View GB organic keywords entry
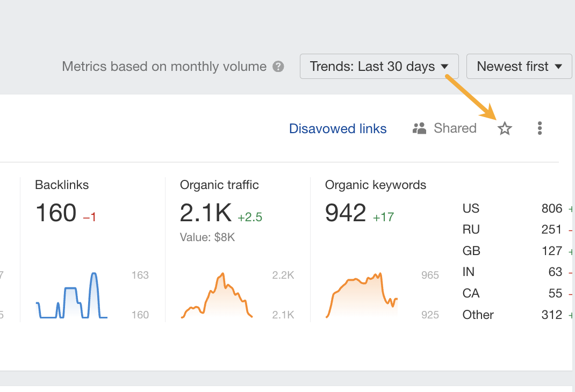Image resolution: width=575 pixels, height=392 pixels. tap(511, 251)
